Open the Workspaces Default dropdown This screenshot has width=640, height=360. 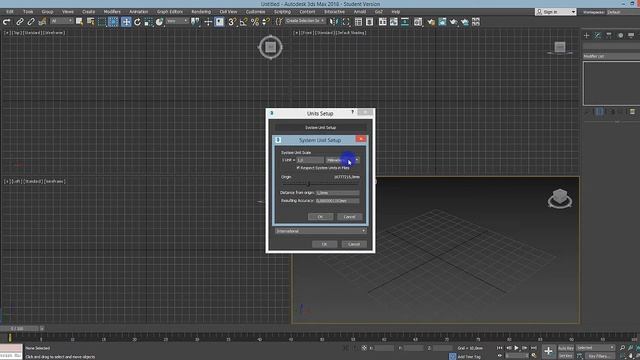tap(624, 12)
